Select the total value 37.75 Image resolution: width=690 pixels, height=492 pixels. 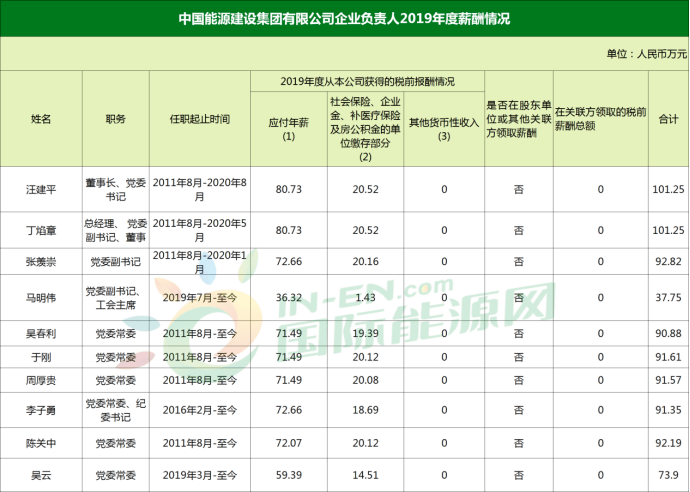668,297
